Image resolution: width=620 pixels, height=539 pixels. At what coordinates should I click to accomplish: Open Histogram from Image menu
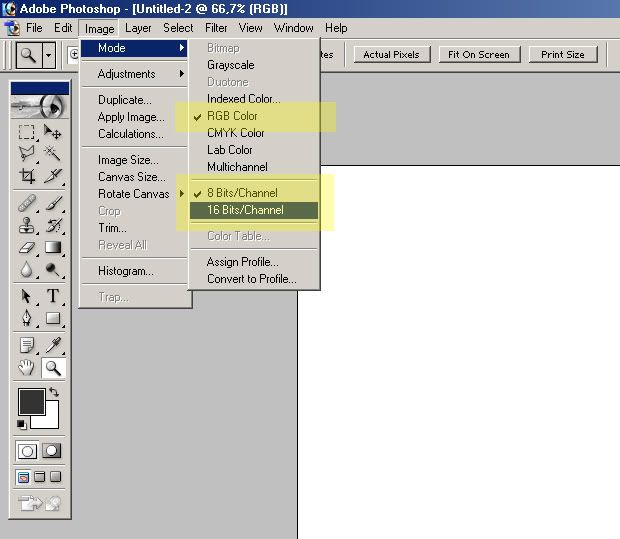(134, 271)
